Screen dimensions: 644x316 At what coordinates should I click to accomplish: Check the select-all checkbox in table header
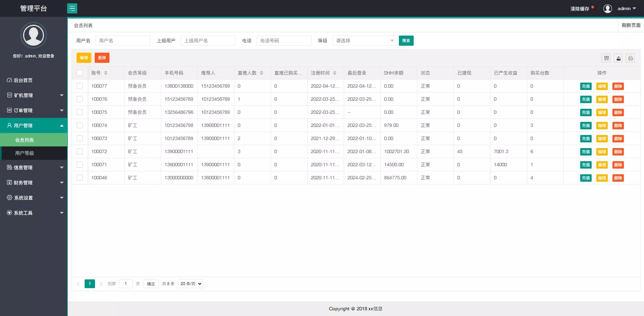click(80, 73)
